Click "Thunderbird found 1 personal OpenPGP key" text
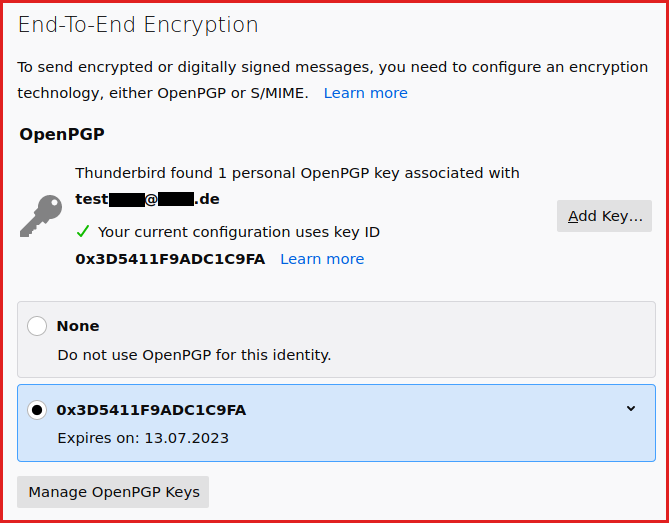The height and width of the screenshot is (523, 669). 297,173
